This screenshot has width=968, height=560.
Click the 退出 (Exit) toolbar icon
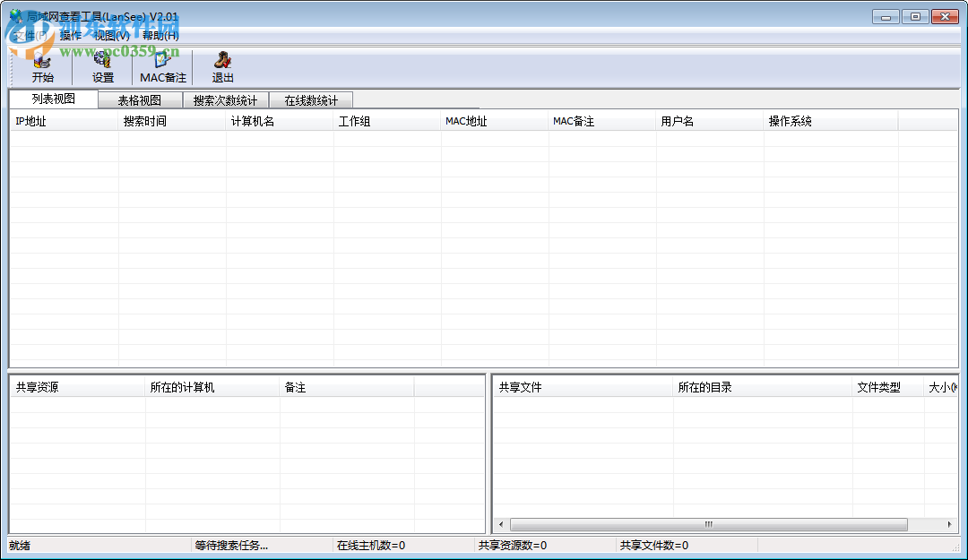tap(221, 65)
